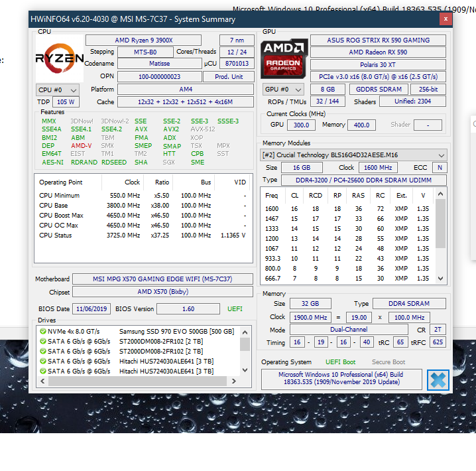Click left arrow of Drives horizontal scrollbar
Image resolution: width=476 pixels, height=471 pixels.
(42, 381)
